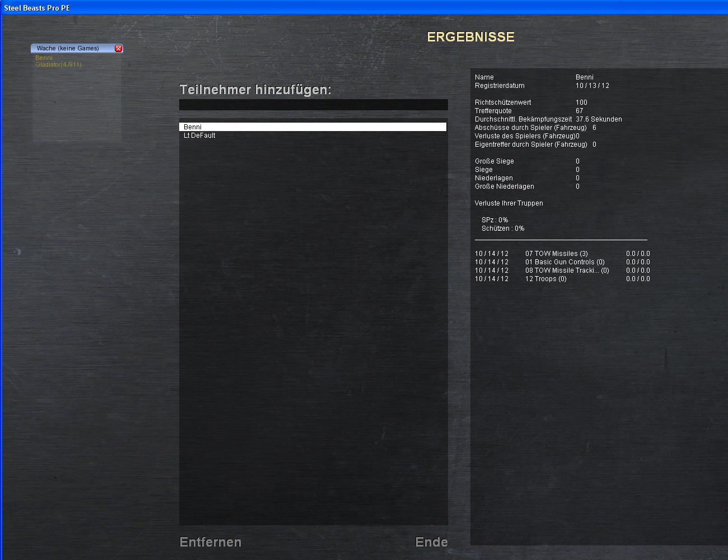This screenshot has height=560, width=728.
Task: Open the 07 TOW Missiles (3) result
Action: coord(556,254)
